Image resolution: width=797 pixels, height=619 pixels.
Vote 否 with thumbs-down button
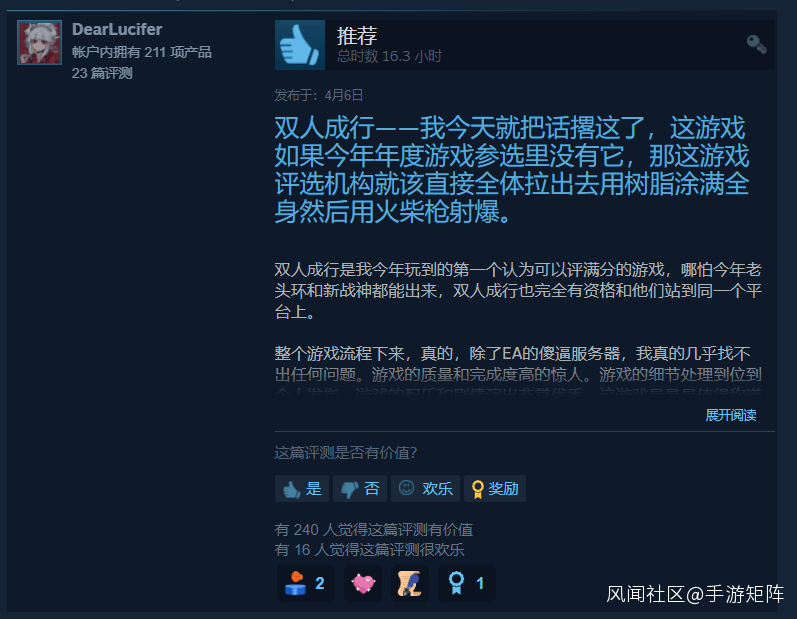pyautogui.click(x=360, y=488)
